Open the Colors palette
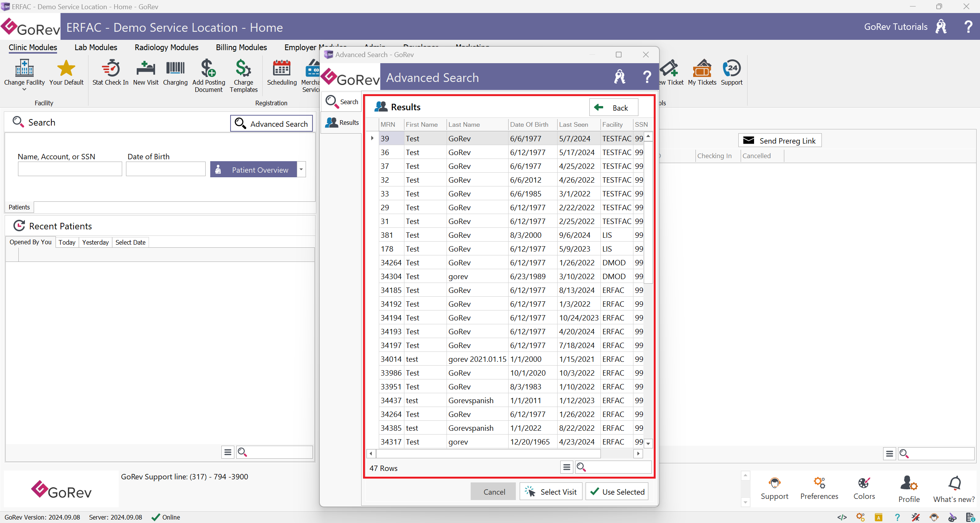 pyautogui.click(x=864, y=489)
